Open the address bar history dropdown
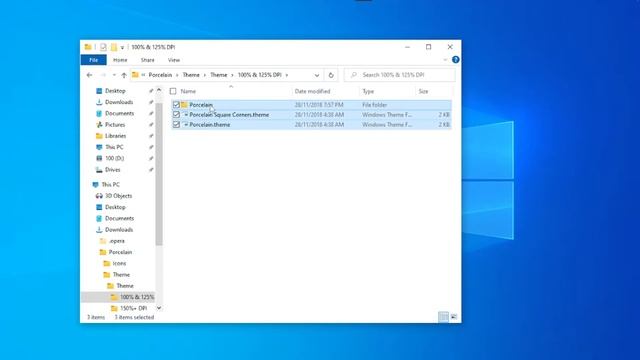The image size is (640, 360). tap(317, 75)
